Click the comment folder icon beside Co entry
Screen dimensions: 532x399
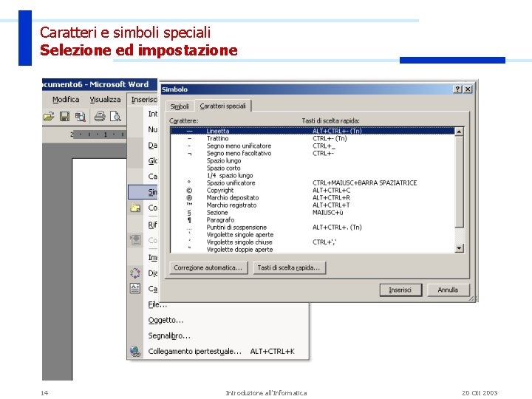135,208
